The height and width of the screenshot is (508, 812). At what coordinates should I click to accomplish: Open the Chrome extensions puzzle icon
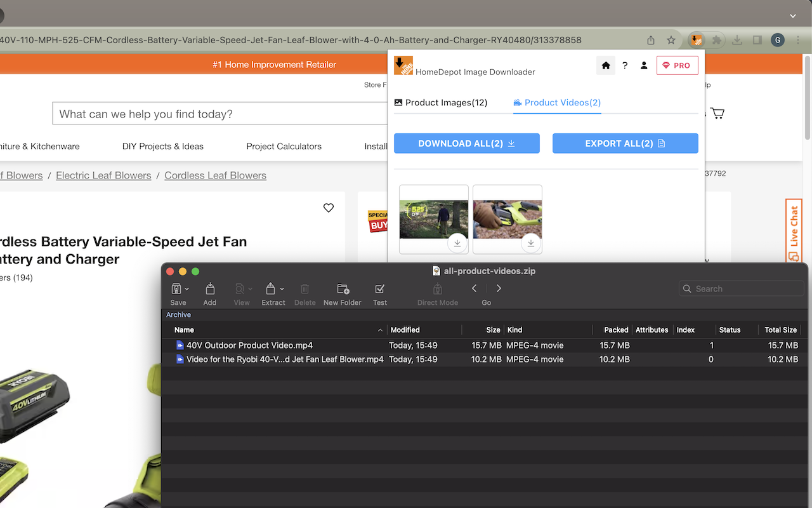717,40
